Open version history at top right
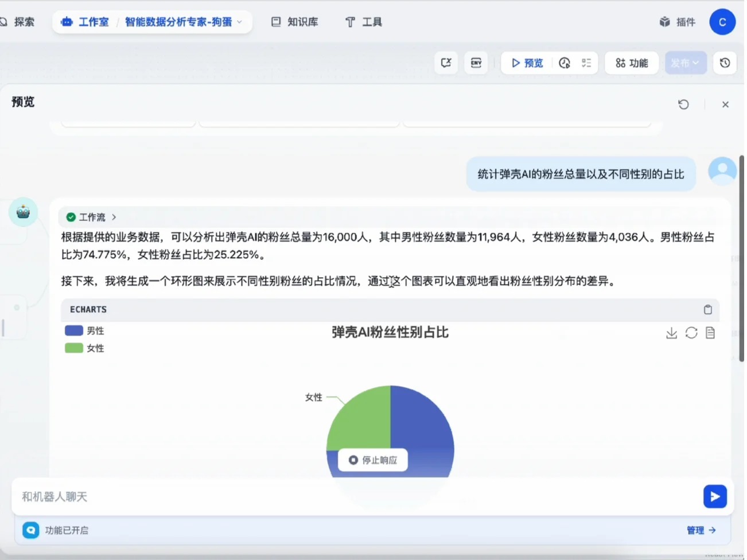Viewport: 747px width, 560px height. pyautogui.click(x=724, y=63)
